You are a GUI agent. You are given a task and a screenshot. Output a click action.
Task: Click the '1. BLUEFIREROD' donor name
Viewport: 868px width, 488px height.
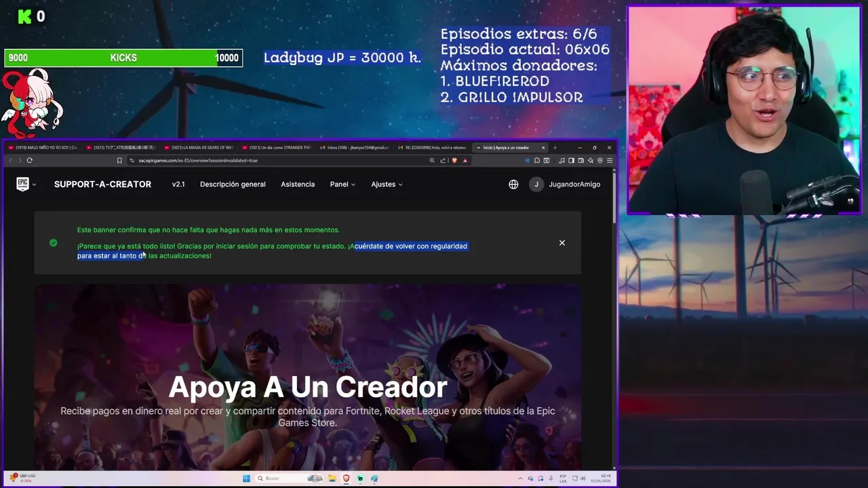(x=495, y=81)
